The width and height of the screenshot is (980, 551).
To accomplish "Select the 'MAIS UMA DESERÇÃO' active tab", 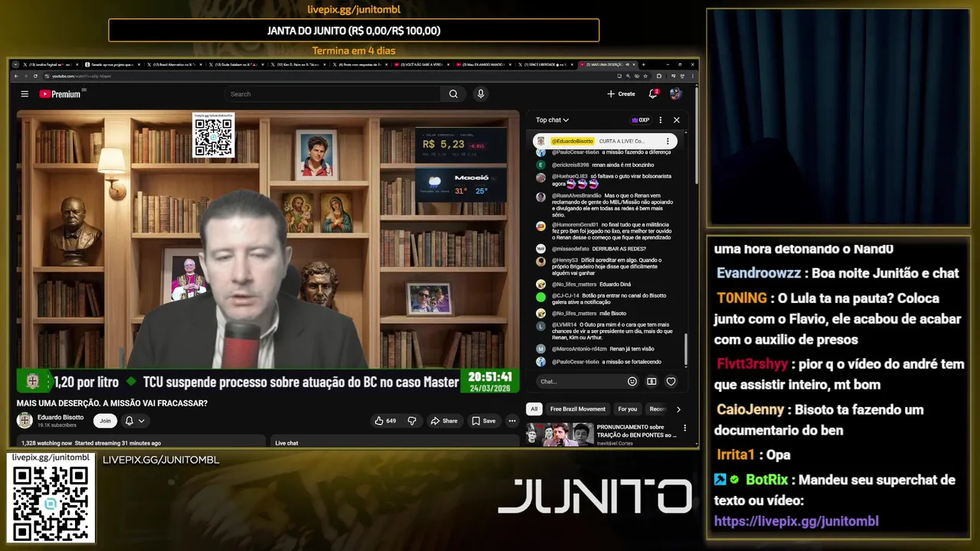I will pyautogui.click(x=608, y=65).
